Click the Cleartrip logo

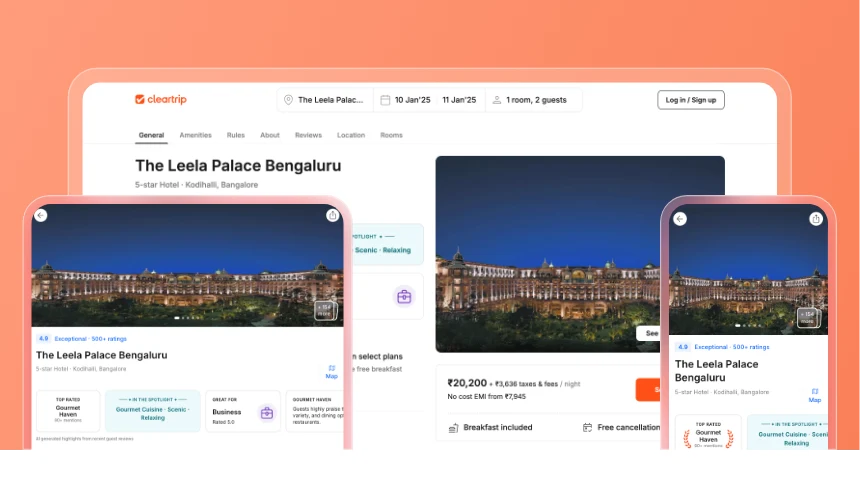[x=161, y=99]
